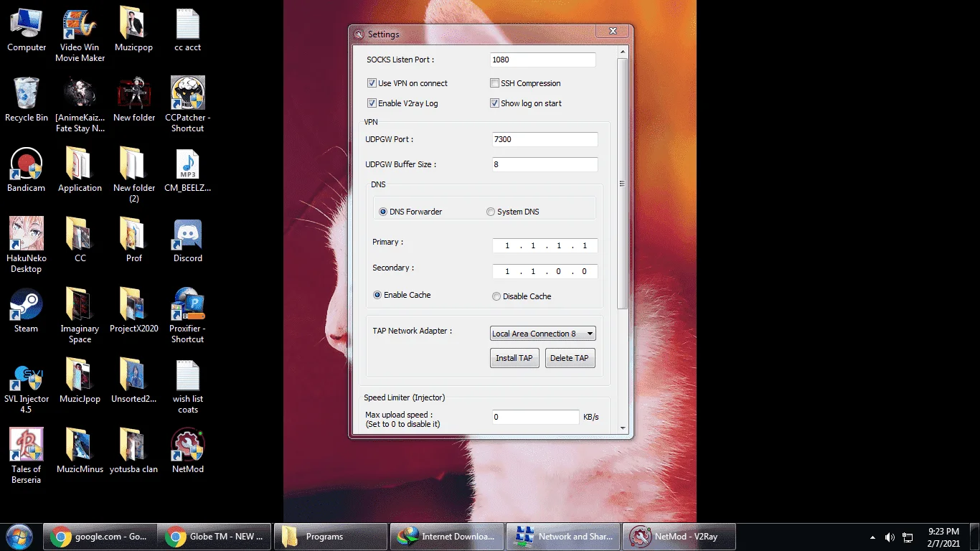980x551 pixels.
Task: Switch to Programs folder taskbar item
Action: [x=331, y=536]
